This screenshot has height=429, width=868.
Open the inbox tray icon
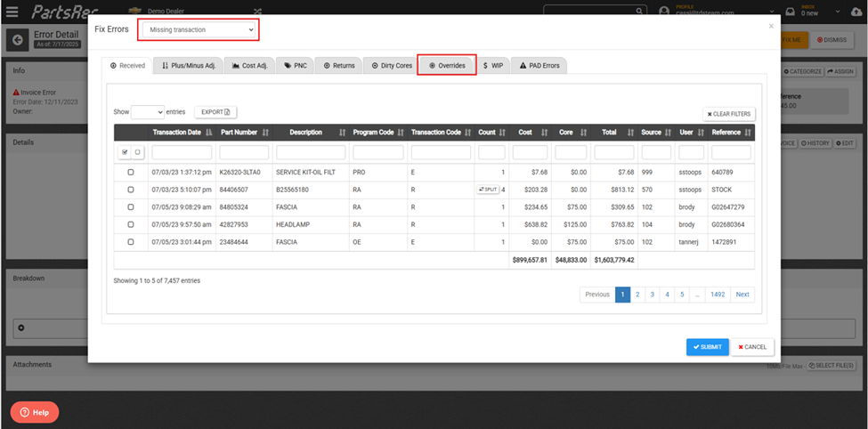point(791,11)
